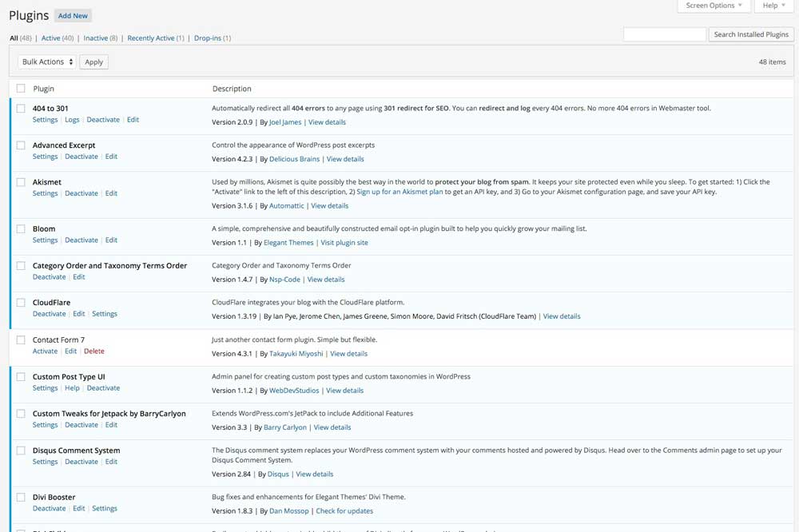Open the Bulk Actions dropdown
This screenshot has height=532, width=799.
[47, 62]
